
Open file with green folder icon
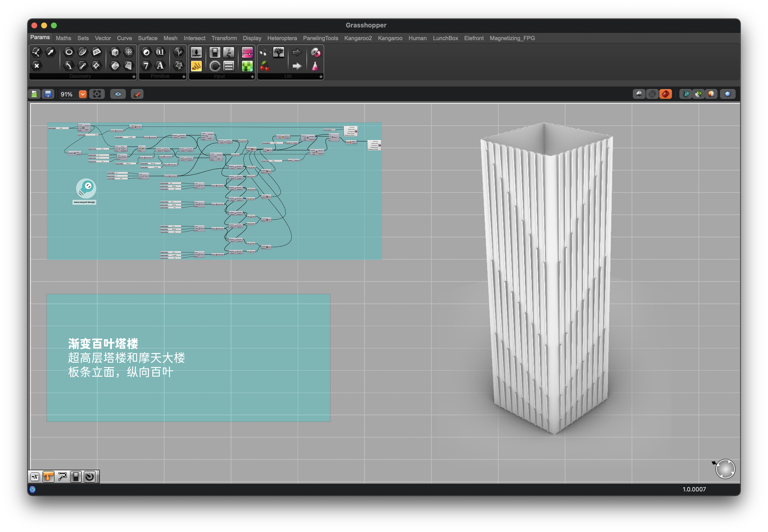(x=34, y=94)
